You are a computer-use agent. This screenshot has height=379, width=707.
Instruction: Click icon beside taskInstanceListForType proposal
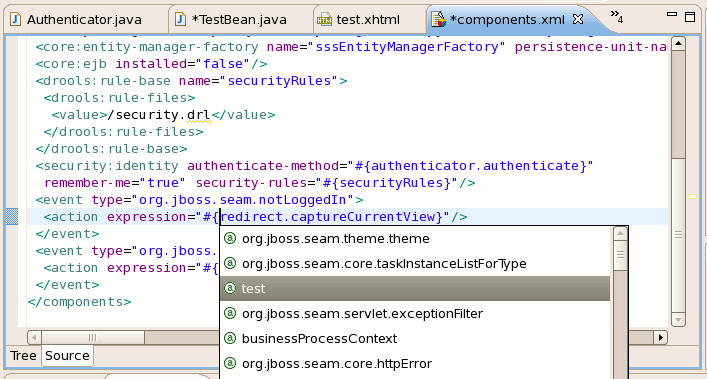(230, 263)
